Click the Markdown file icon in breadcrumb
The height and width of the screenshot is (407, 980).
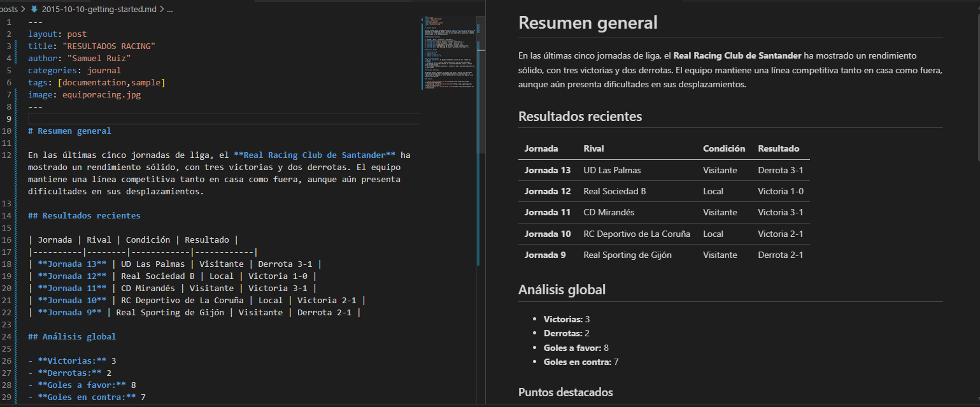(x=34, y=10)
